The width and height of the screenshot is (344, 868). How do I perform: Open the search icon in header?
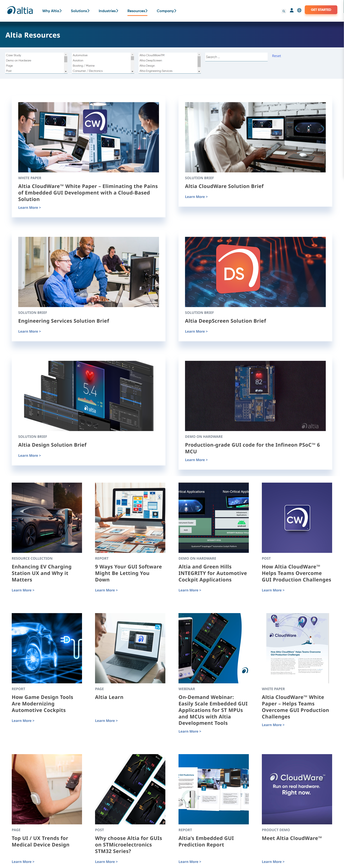(284, 11)
